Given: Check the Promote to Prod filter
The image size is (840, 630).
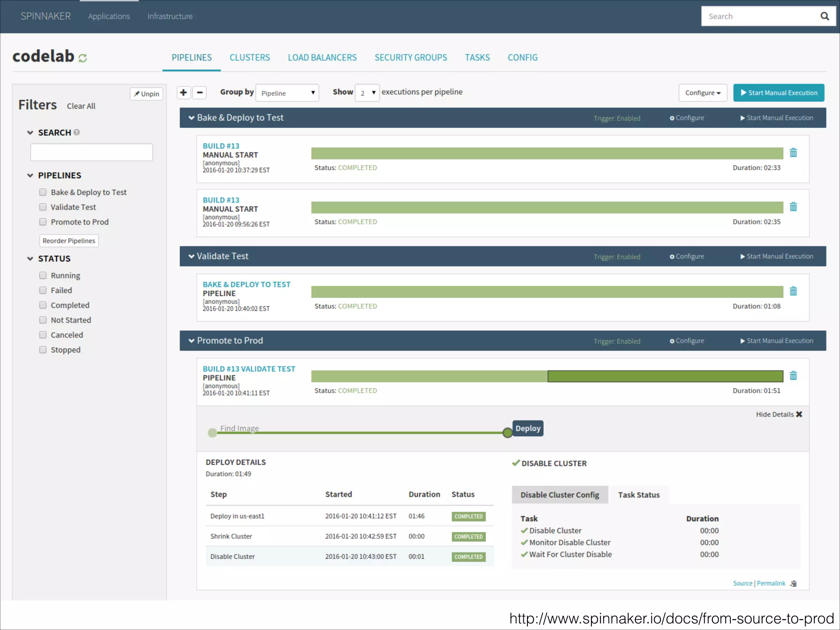Looking at the screenshot, I should (x=43, y=221).
